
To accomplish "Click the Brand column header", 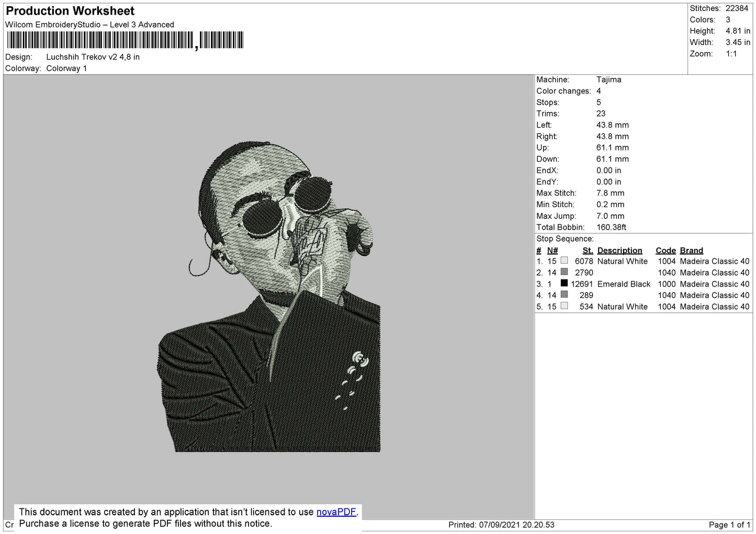I will (692, 251).
